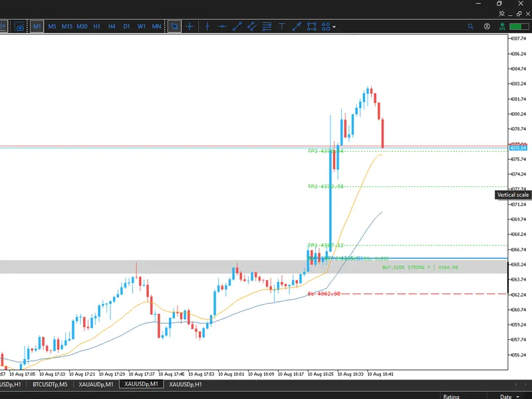
Task: Open the BTCUSDTp,M5 chart tab
Action: (51, 384)
